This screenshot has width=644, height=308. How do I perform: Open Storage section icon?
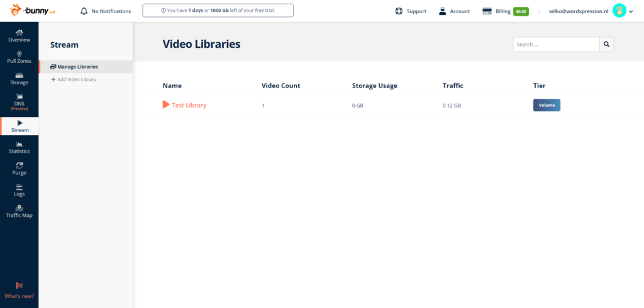[x=19, y=75]
